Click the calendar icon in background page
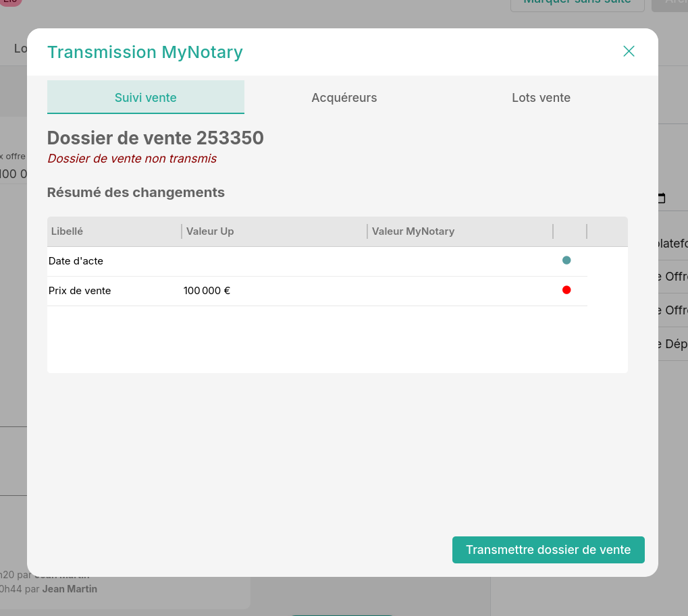 (x=662, y=198)
